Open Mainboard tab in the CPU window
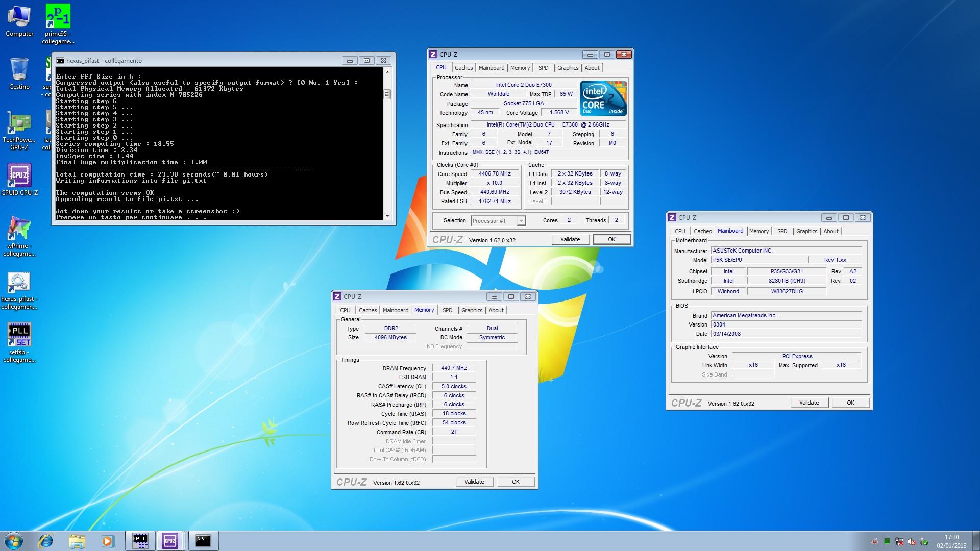The width and height of the screenshot is (980, 551). [x=492, y=68]
